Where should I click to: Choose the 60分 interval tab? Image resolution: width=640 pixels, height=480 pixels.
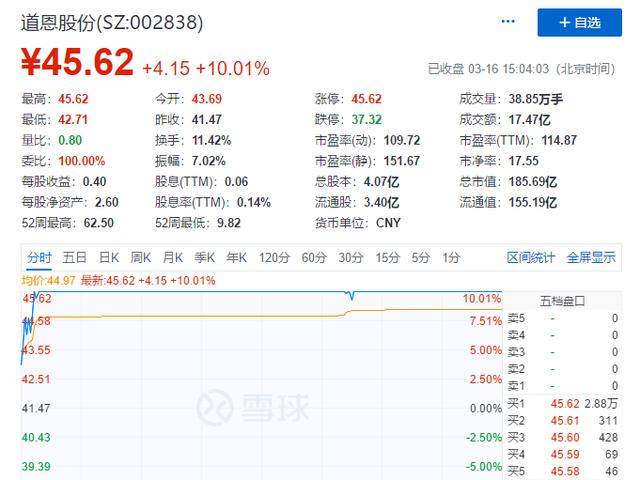tap(314, 257)
